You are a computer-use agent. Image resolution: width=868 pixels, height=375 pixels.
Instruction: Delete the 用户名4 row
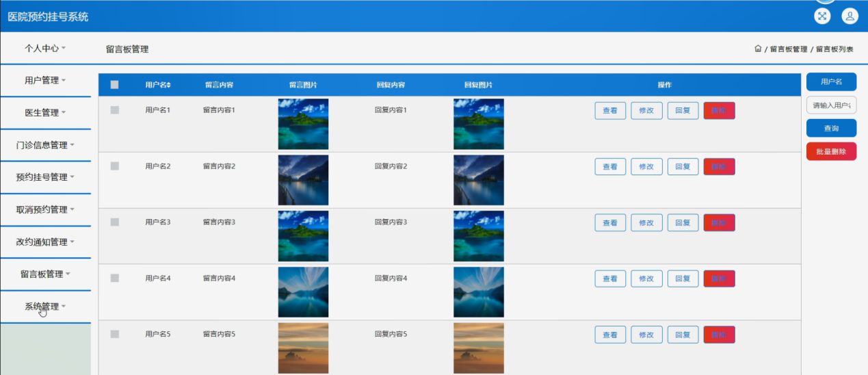pos(719,279)
